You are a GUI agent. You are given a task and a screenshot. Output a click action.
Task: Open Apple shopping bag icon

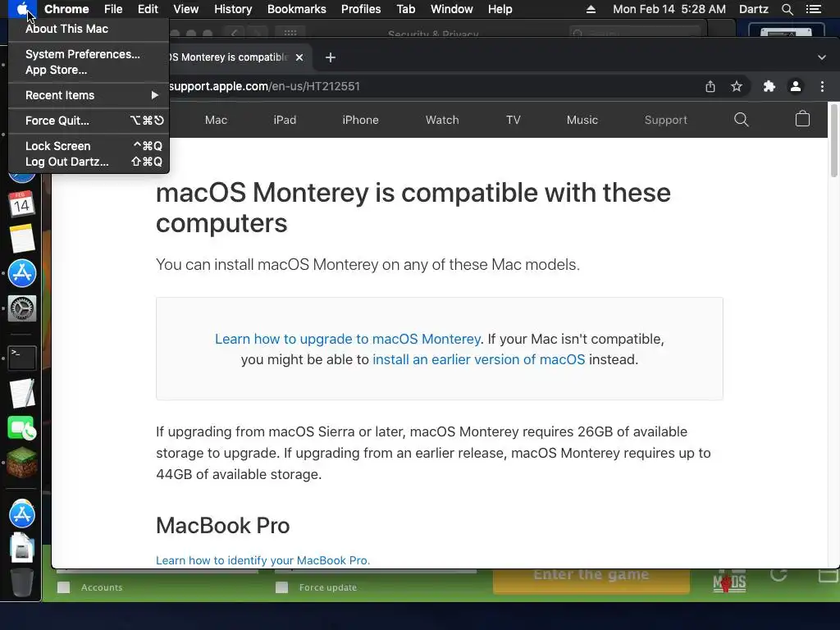802,118
